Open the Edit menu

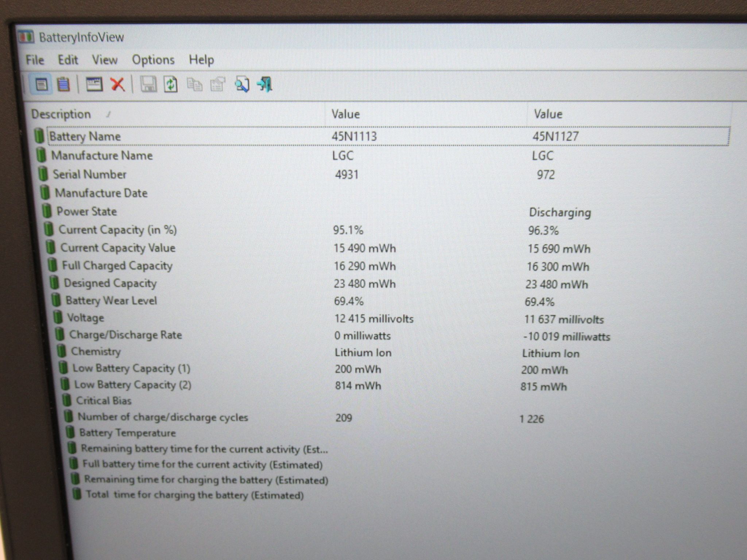[68, 60]
